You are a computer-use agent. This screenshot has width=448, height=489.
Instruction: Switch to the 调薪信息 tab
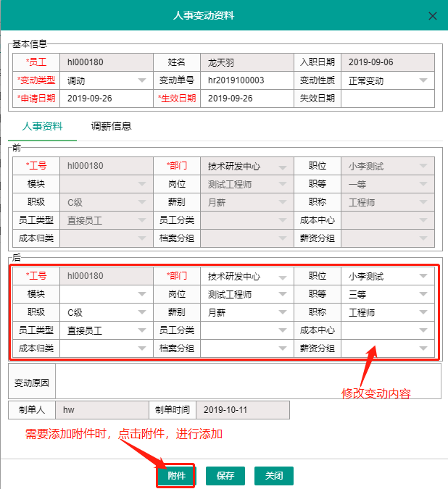(x=111, y=126)
